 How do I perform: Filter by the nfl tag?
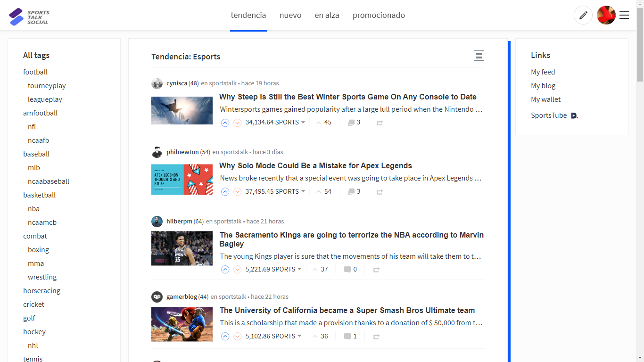(x=32, y=127)
